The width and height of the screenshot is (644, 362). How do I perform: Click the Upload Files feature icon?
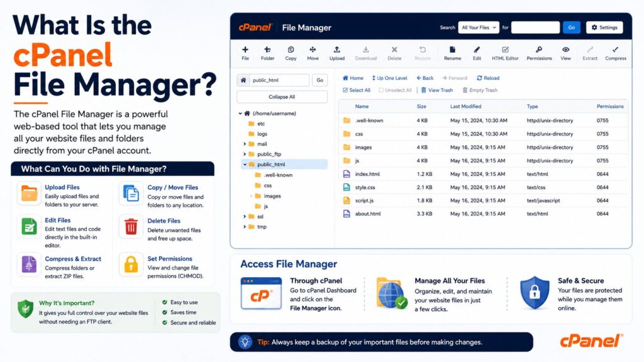[29, 194]
